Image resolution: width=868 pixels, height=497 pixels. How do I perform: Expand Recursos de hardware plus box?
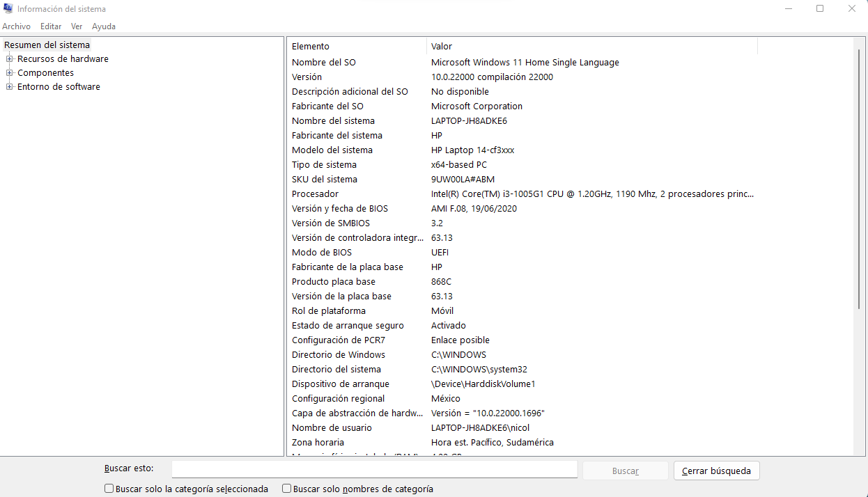click(10, 59)
